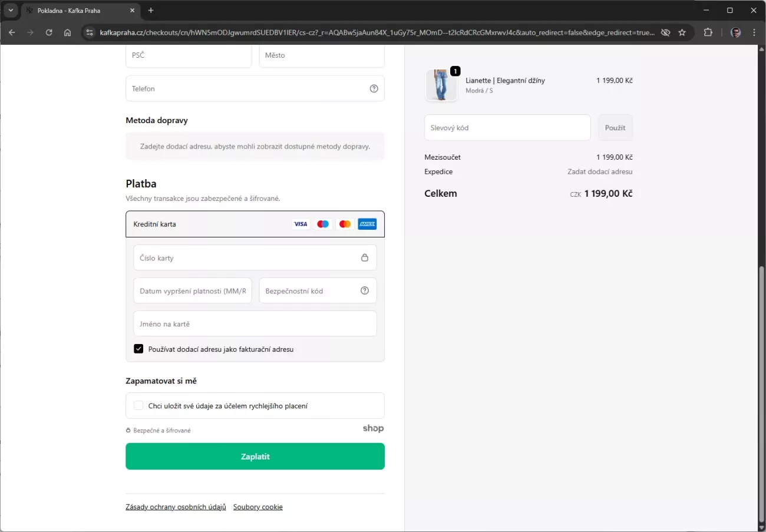
Task: Open Chrome three-dot menu
Action: click(754, 32)
